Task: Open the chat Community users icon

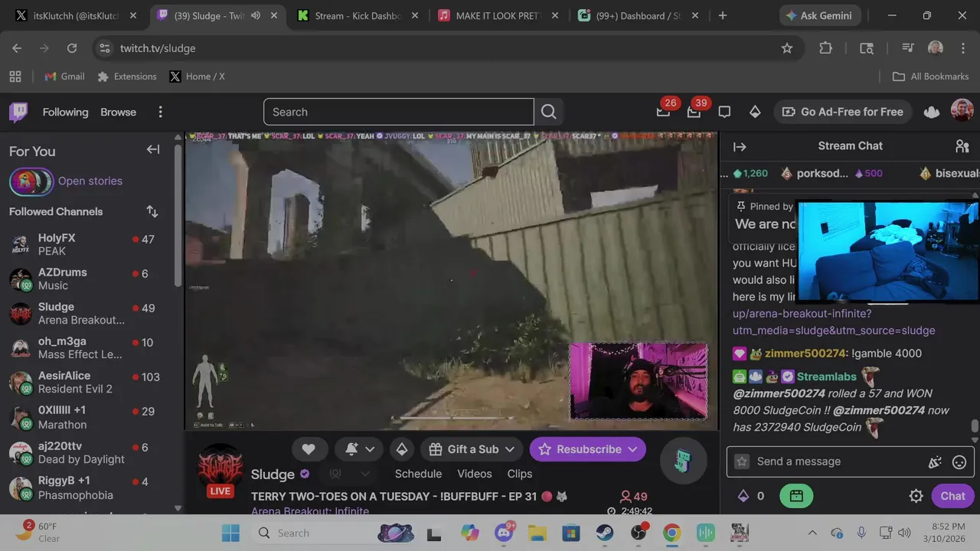Action: click(962, 146)
